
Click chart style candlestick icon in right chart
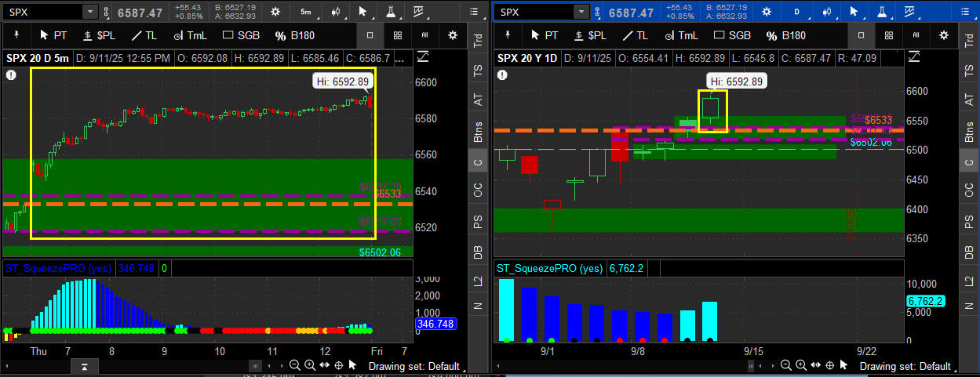(x=825, y=12)
